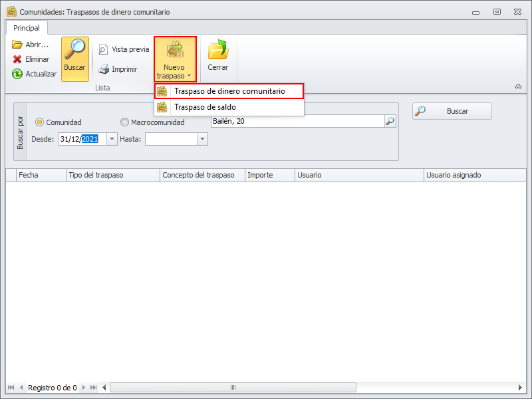Click the horizontal scrollbar thumb
This screenshot has width=532, height=399.
(233, 388)
